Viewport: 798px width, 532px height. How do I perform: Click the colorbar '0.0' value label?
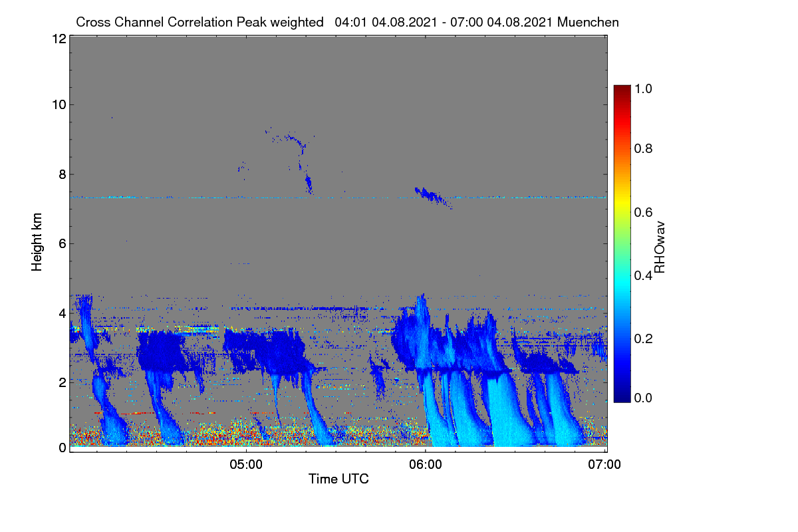644,398
